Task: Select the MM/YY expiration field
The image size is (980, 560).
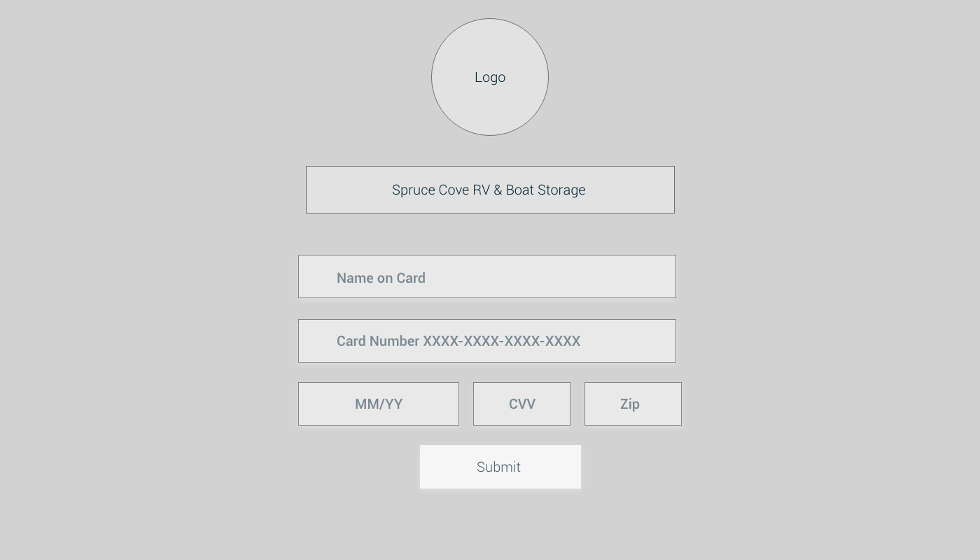Action: coord(379,404)
